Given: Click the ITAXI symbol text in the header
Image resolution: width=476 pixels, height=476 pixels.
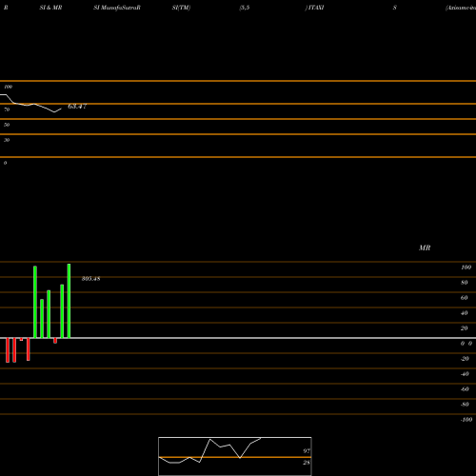Looking at the screenshot, I should (x=316, y=8).
